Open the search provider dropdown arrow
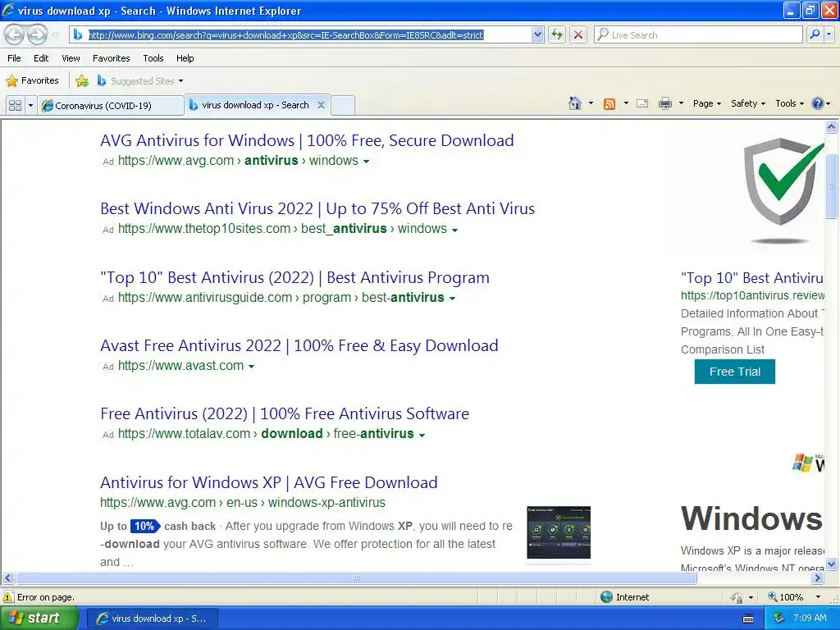The image size is (840, 630). 829,34
